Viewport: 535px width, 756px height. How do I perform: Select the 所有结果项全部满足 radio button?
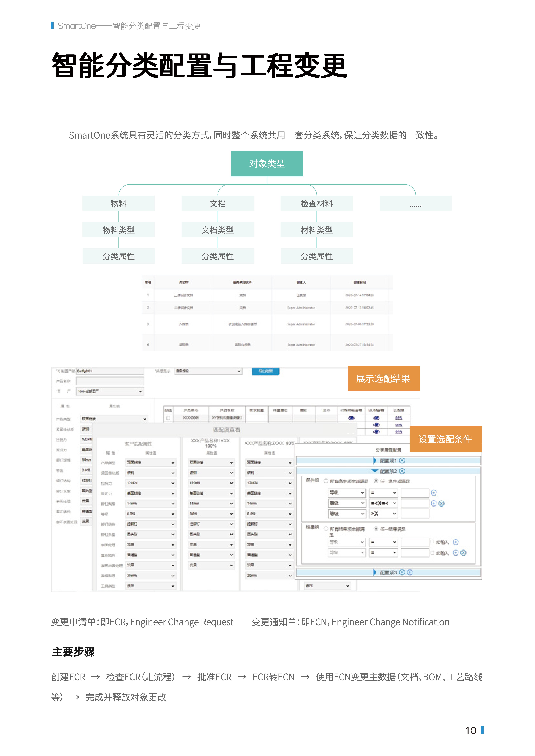click(x=326, y=529)
